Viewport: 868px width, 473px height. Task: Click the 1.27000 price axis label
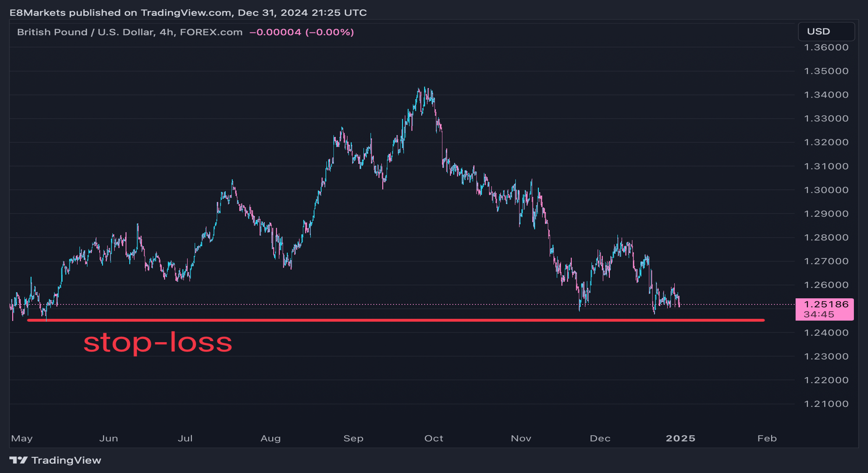[x=826, y=261]
